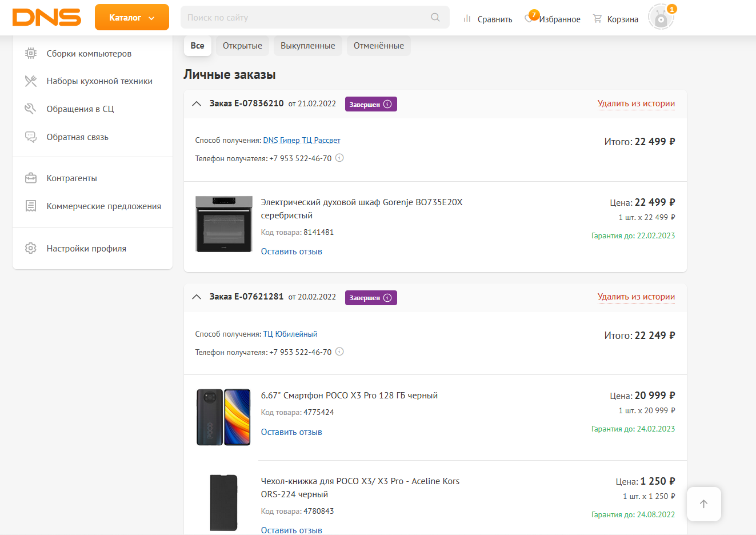The image size is (756, 535).
Task: Open Сравнить comparison list
Action: tap(487, 19)
